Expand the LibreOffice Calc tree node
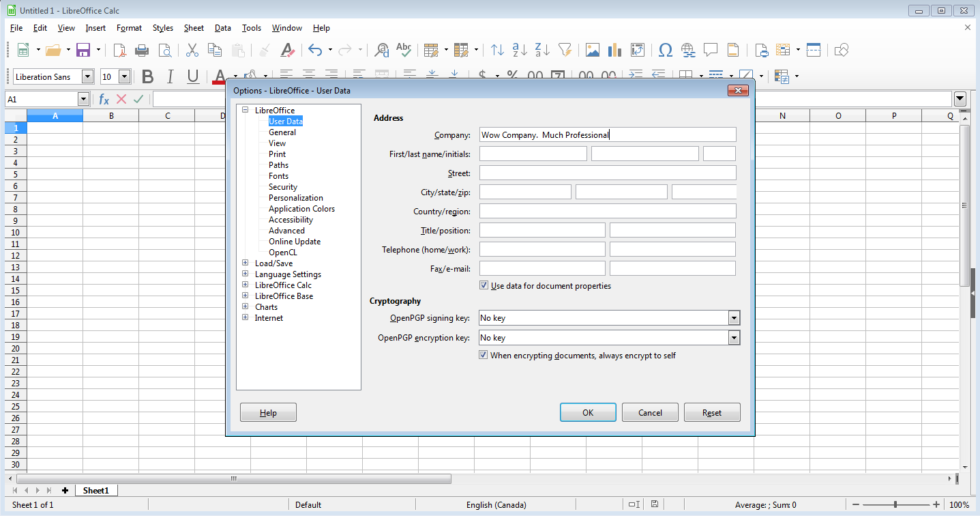 point(246,285)
